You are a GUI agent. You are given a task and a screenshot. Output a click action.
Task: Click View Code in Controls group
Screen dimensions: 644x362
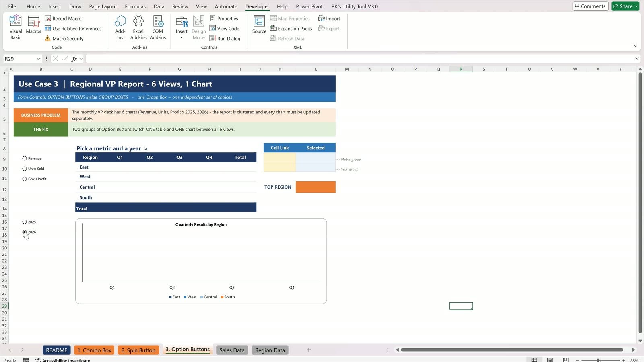(225, 29)
